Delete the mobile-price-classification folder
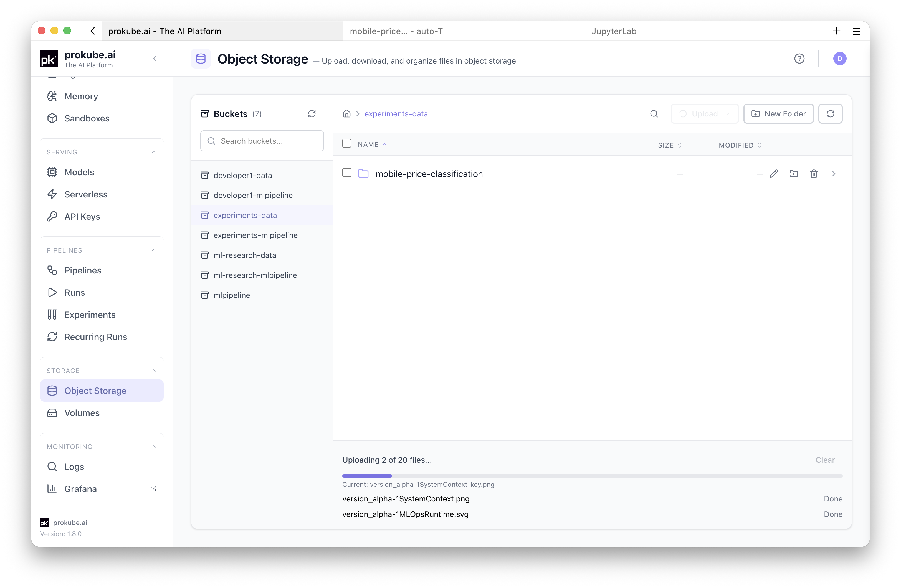The width and height of the screenshot is (901, 588). pos(814,174)
